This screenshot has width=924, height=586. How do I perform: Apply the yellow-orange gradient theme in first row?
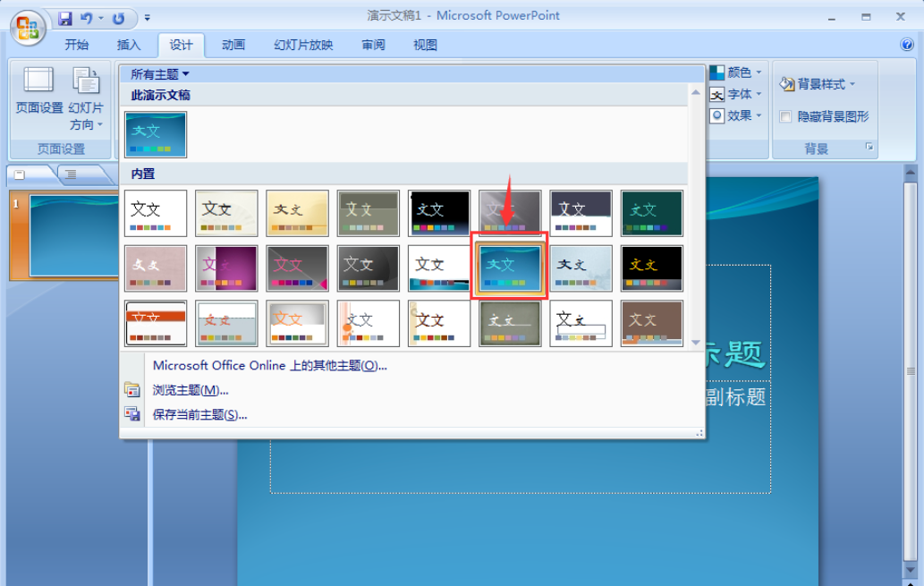297,213
